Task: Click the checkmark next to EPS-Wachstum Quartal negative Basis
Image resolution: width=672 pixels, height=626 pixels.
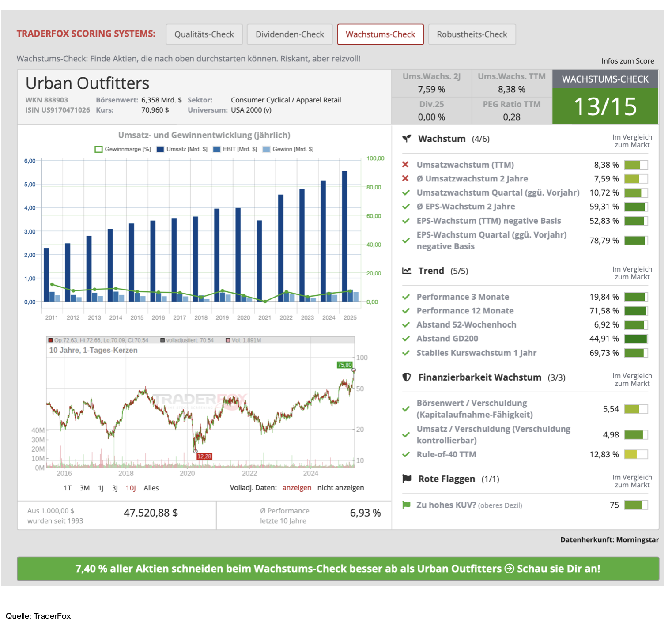Action: 406,241
